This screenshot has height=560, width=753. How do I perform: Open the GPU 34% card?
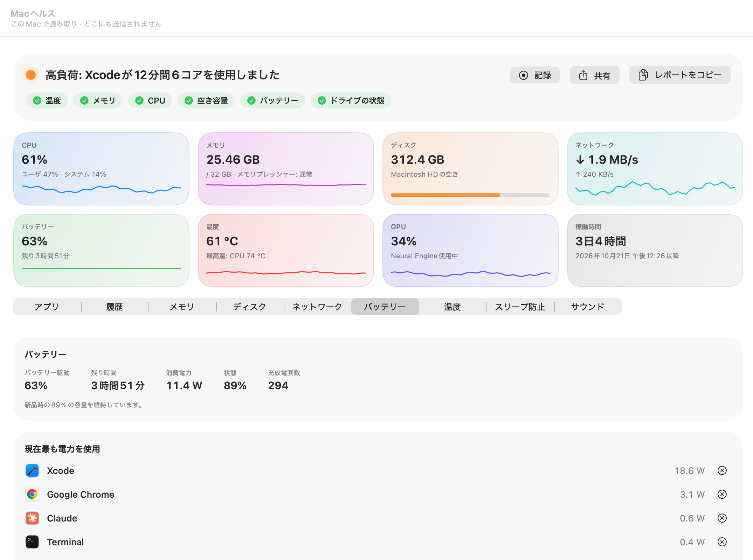[x=470, y=250]
